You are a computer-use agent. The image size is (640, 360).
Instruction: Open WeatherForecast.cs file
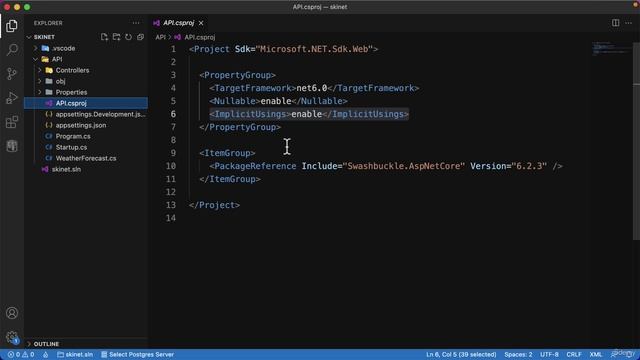click(x=86, y=158)
